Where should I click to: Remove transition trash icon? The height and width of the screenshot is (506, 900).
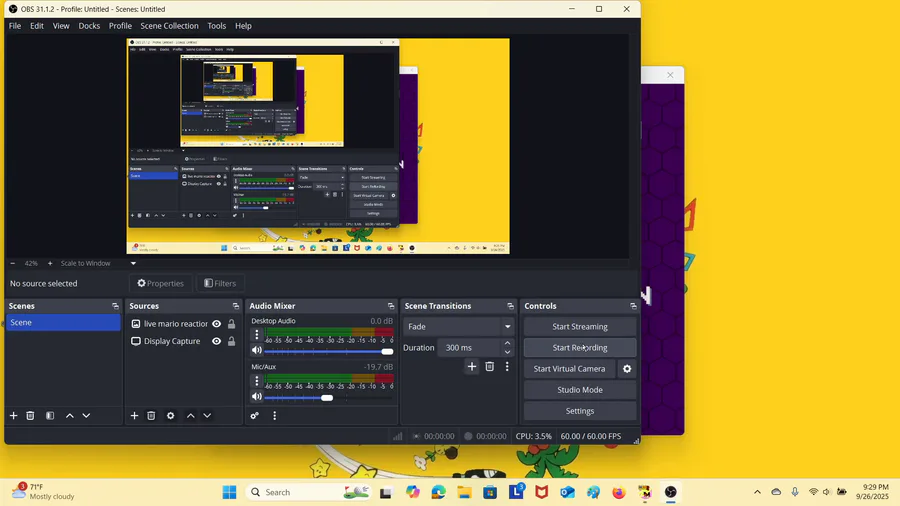[490, 366]
